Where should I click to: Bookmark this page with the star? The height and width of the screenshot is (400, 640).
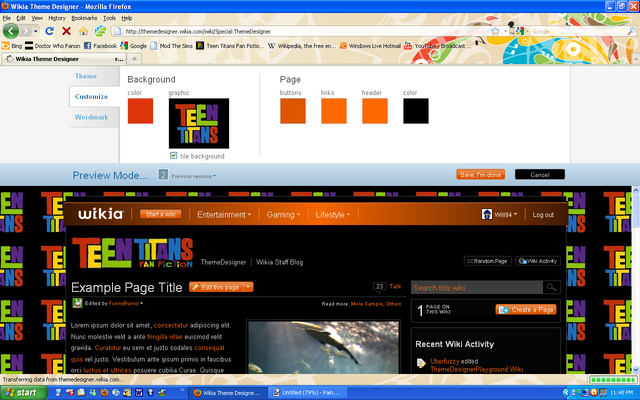[495, 31]
